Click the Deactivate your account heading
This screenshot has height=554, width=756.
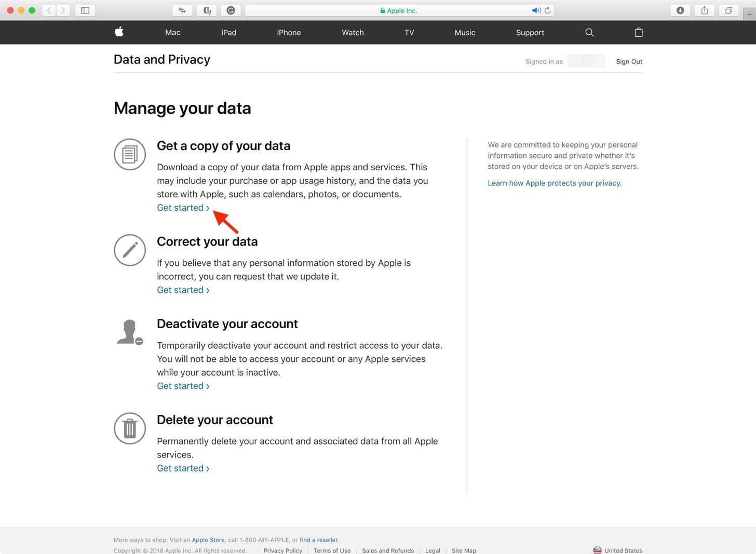coord(227,324)
